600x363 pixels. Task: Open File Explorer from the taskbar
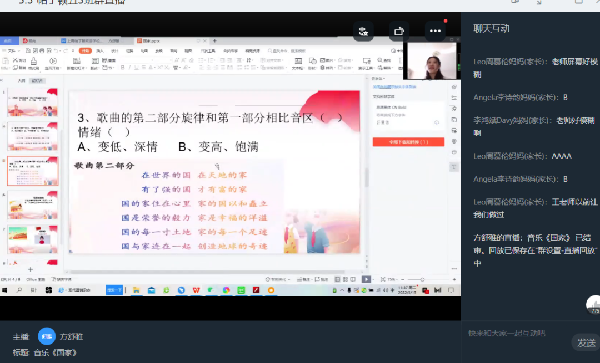click(x=136, y=290)
